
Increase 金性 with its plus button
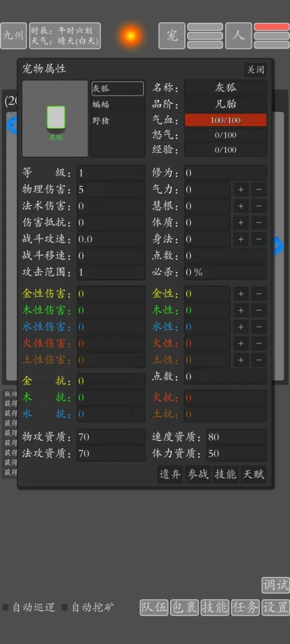tap(241, 294)
